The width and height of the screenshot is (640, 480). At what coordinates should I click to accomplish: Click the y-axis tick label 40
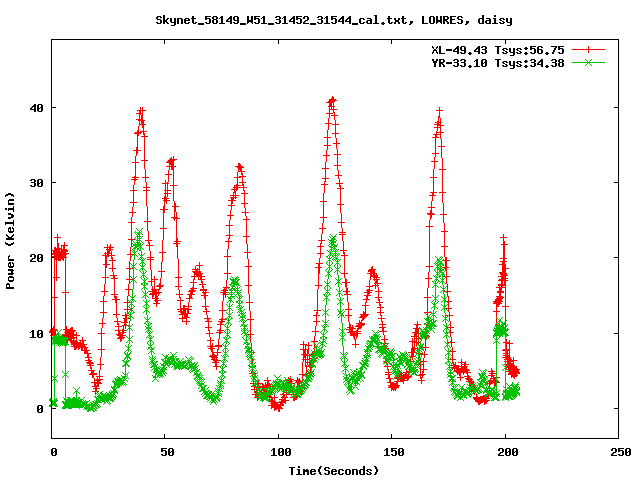coord(36,108)
